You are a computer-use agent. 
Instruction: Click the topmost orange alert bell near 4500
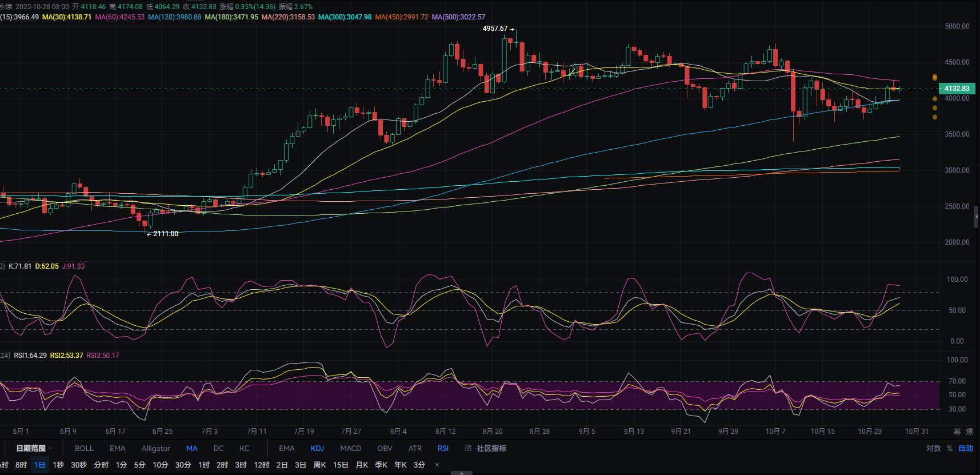[x=935, y=77]
